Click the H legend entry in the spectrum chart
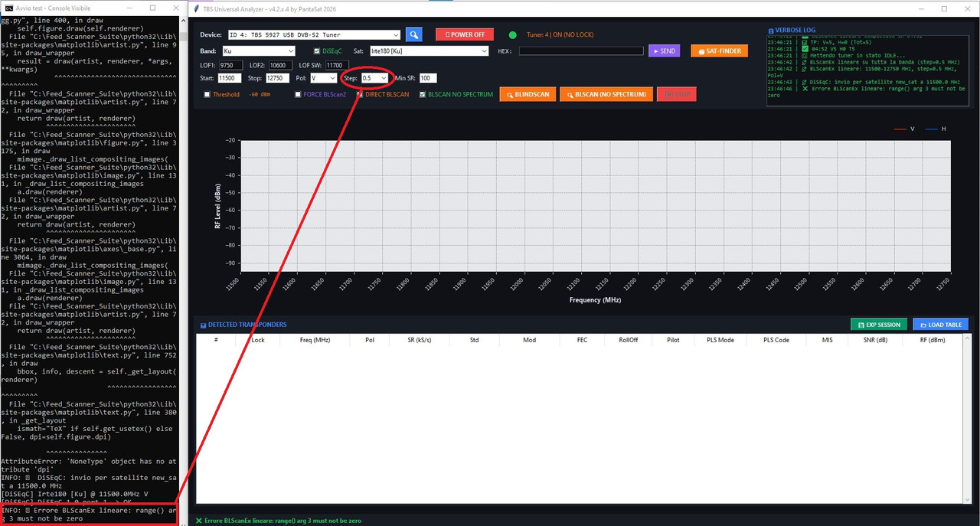980x526 pixels. (x=936, y=129)
